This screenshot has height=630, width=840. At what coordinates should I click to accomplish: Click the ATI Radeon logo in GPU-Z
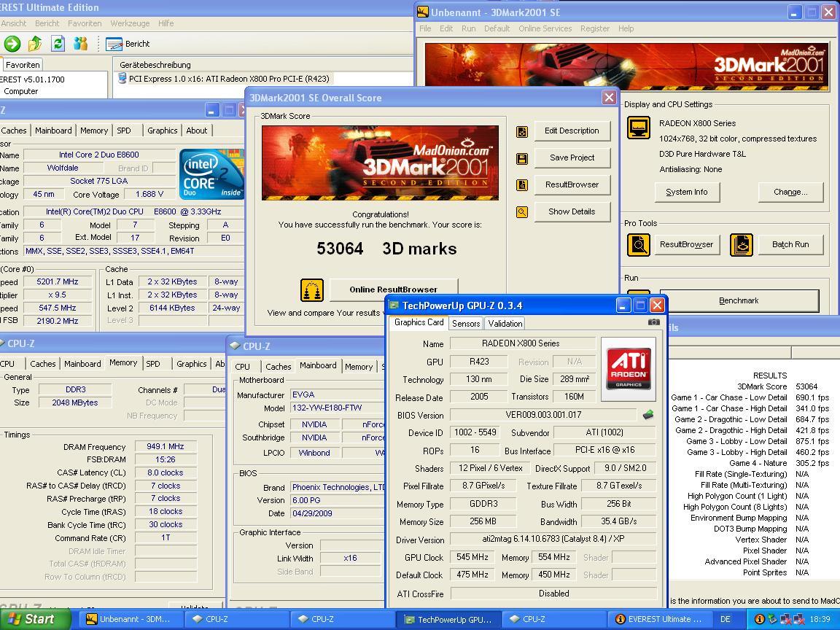[x=629, y=369]
